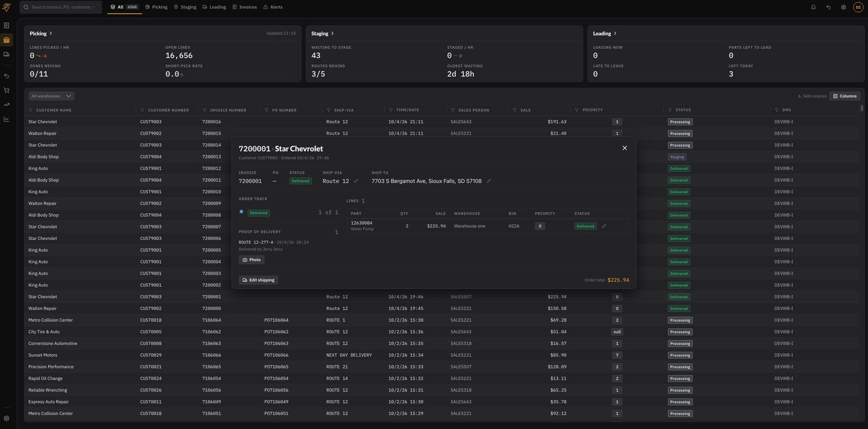Filter the Status column
Viewport: 868px width, 429px height.
(670, 110)
